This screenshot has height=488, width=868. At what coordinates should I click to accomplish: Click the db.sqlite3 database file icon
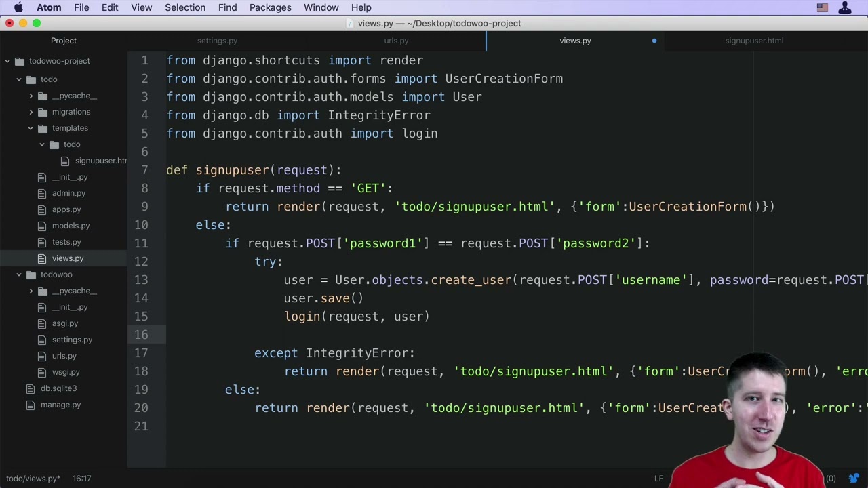click(x=31, y=388)
